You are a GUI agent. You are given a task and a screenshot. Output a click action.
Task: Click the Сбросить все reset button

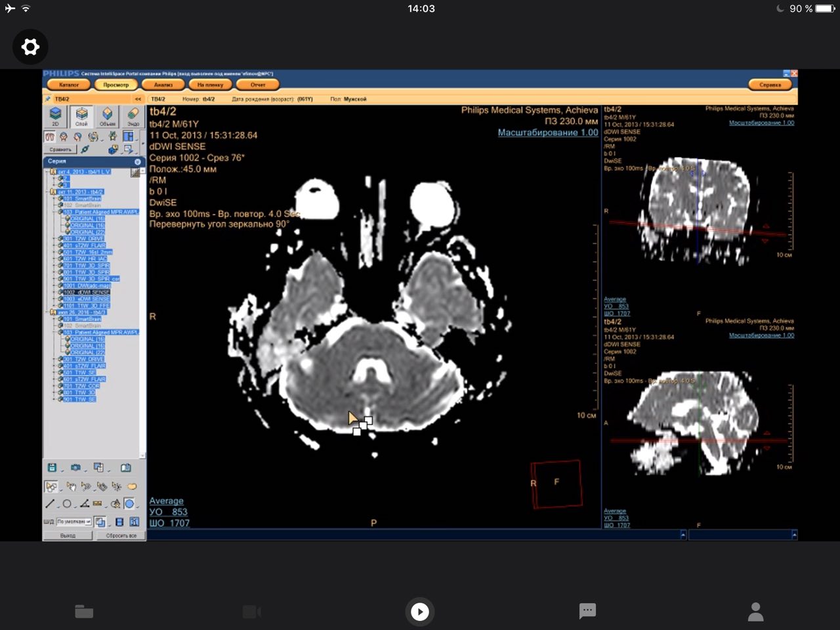pos(121,535)
